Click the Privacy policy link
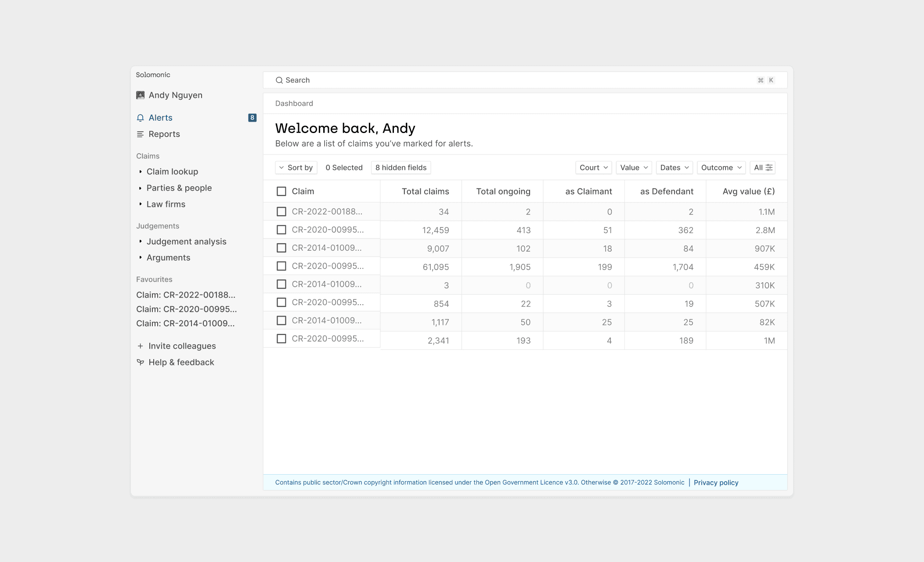 tap(716, 483)
